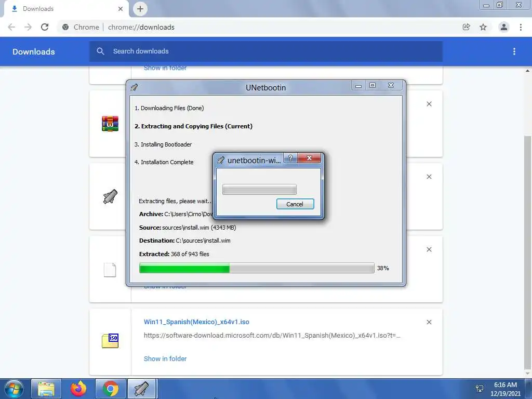The image size is (532, 399).
Task: Share this page icon in address bar
Action: pos(466,27)
